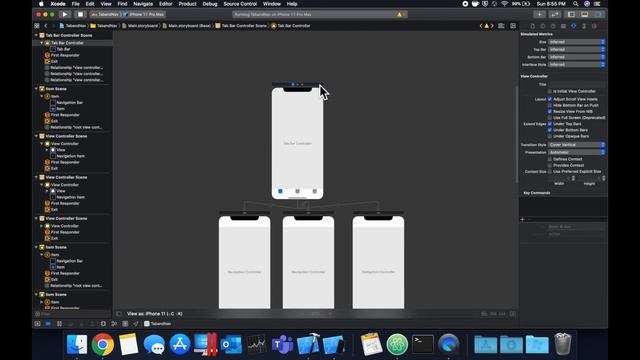The image size is (640, 360).
Task: Open Microsoft Teams from the Dock
Action: (282, 344)
